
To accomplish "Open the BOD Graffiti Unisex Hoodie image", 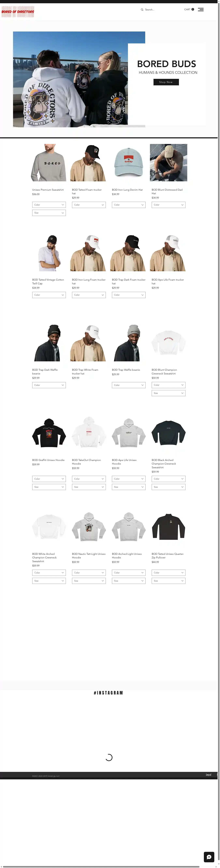I will (x=49, y=433).
